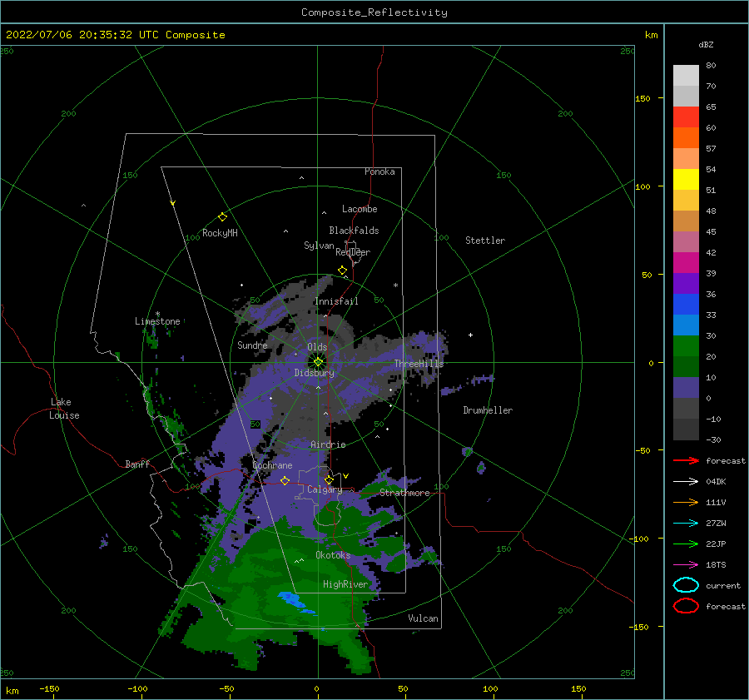Select the orange 111V arrow symbol

pos(686,502)
